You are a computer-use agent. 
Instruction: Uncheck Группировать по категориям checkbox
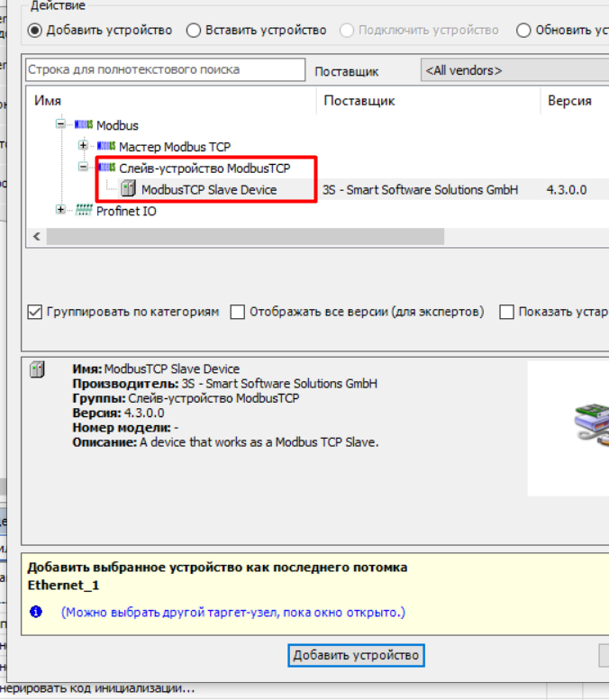(x=35, y=312)
